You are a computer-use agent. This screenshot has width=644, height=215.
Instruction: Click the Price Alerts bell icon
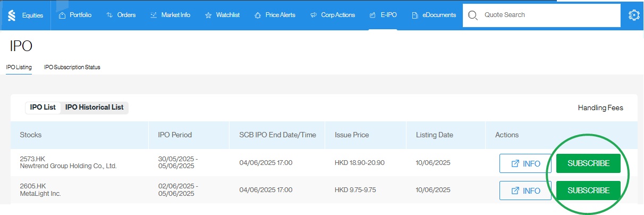tap(258, 15)
